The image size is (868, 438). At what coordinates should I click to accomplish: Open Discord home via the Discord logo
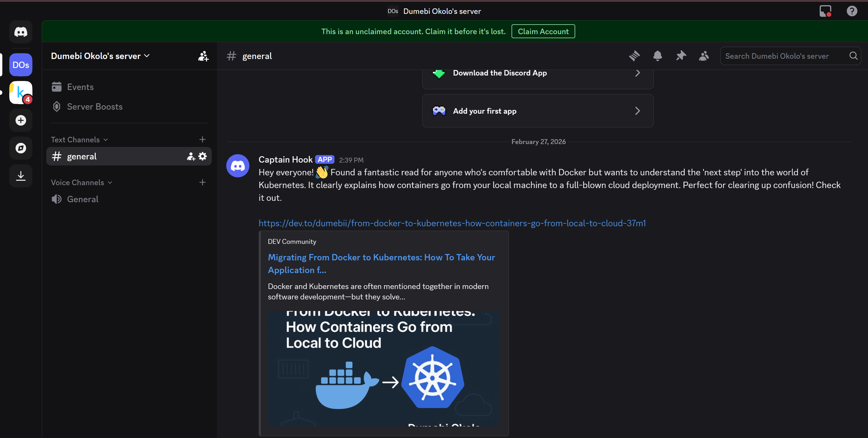(x=21, y=32)
